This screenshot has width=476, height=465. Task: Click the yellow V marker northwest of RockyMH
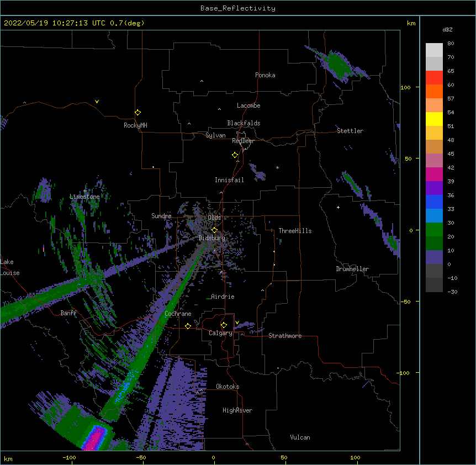pos(97,102)
